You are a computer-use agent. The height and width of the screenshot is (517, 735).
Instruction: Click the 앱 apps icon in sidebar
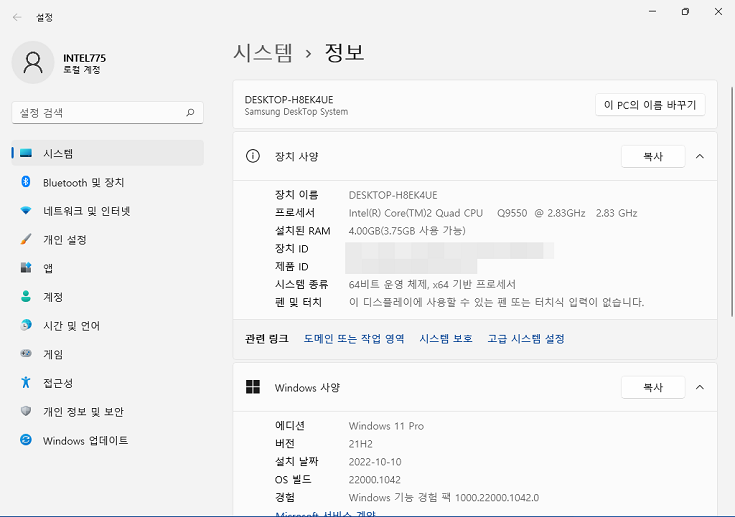tap(26, 268)
